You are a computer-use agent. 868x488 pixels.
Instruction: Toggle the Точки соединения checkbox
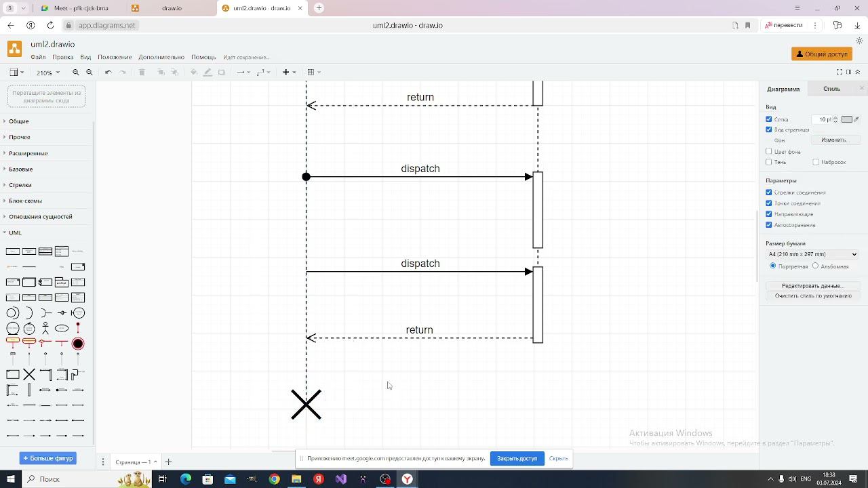(x=769, y=203)
